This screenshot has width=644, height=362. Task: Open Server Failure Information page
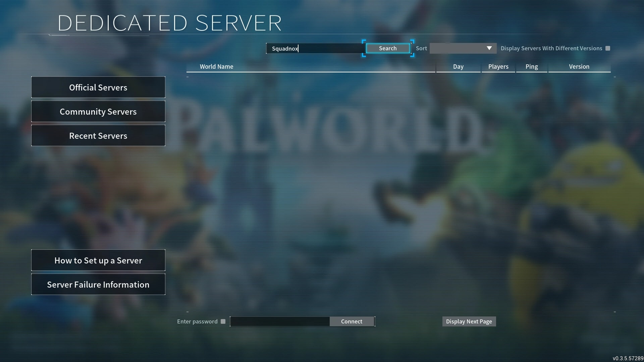coord(98,284)
